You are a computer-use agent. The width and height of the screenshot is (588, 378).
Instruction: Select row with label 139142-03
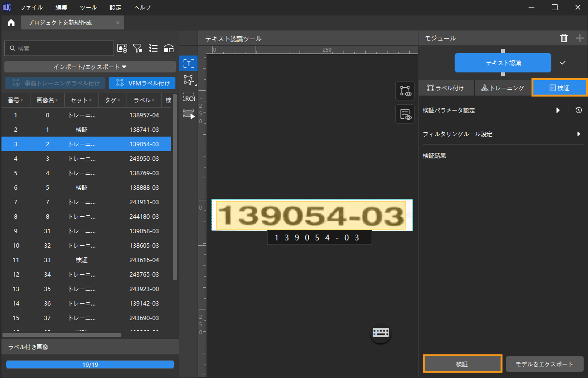[86, 303]
